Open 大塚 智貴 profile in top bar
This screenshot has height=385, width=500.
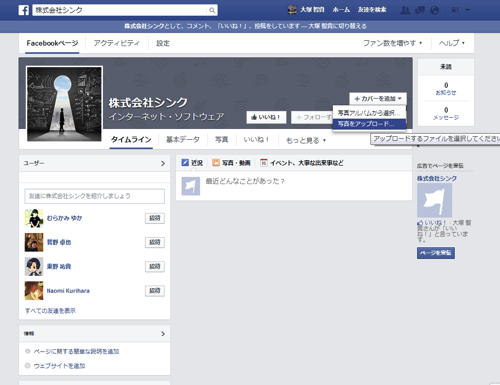coord(306,10)
